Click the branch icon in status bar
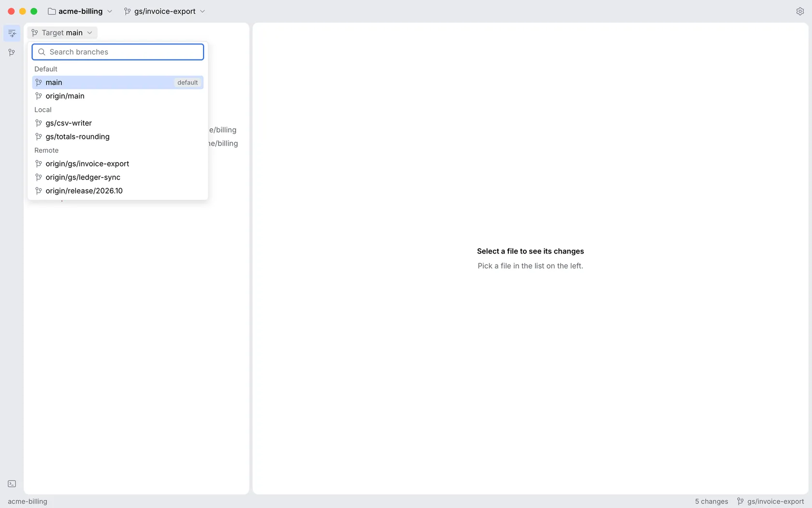This screenshot has width=812, height=508. coord(740,501)
